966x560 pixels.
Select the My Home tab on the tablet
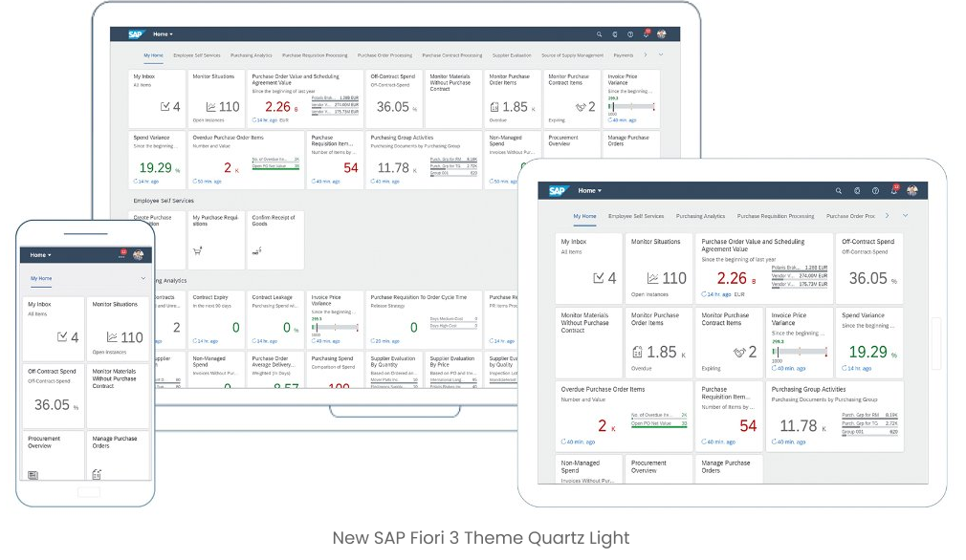click(x=584, y=216)
